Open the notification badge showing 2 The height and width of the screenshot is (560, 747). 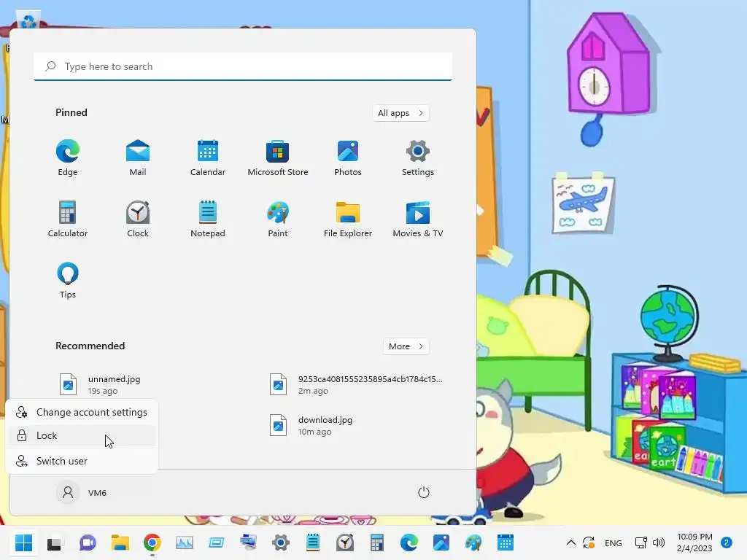[727, 542]
